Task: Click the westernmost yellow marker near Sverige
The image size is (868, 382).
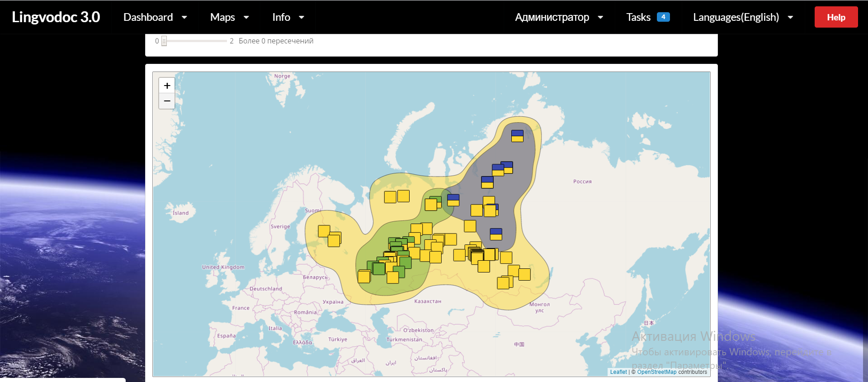Action: [x=324, y=231]
